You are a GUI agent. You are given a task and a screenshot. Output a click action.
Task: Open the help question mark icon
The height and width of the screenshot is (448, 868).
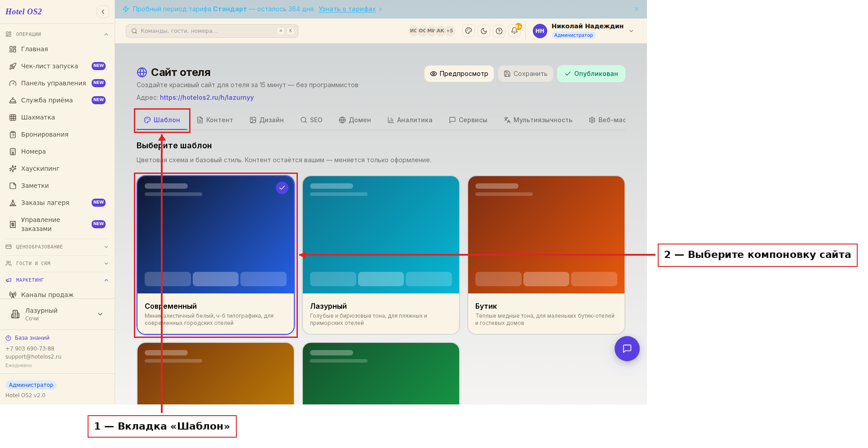[x=499, y=31]
